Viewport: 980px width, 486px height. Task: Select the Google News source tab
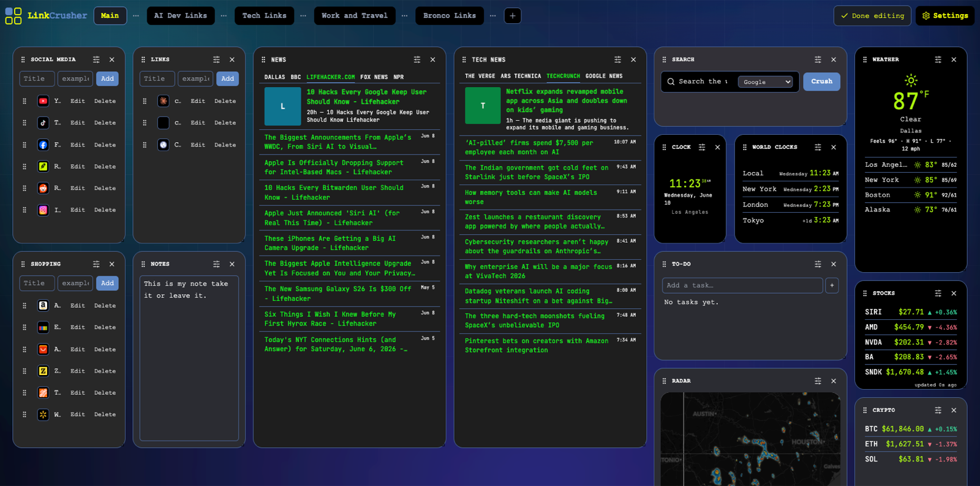click(604, 76)
